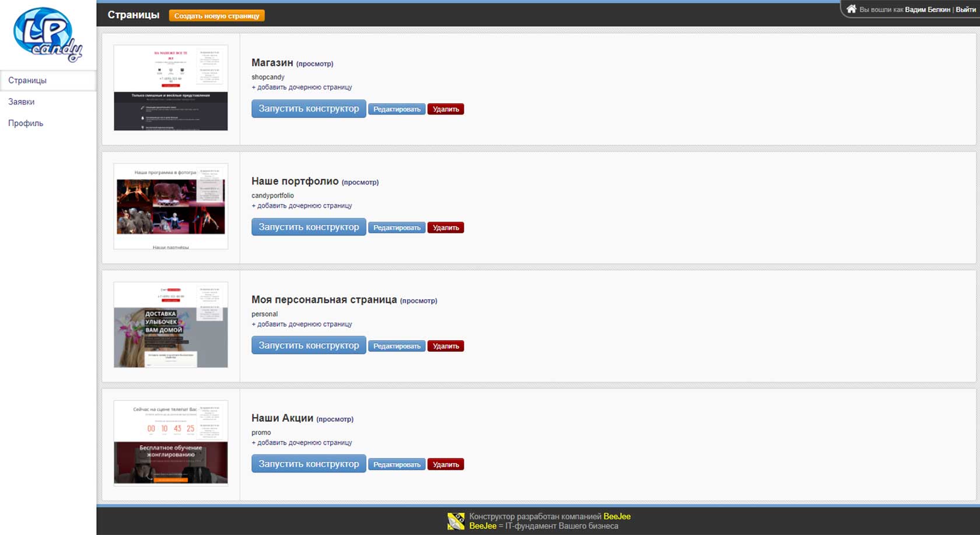Viewport: 980px width, 535px height.
Task: Open the Заявки sidebar menu item
Action: 22,102
